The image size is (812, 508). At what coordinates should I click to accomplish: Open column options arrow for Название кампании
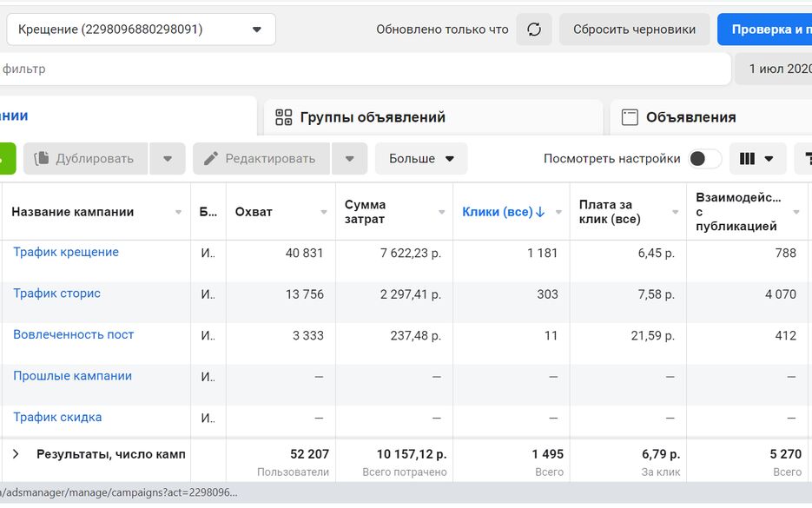pos(178,212)
